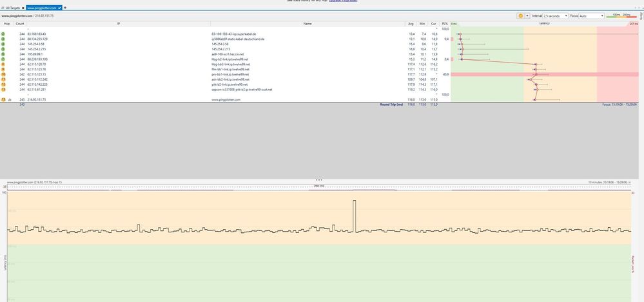Screen dimensions: 644x302
Task: Select the hop 13 circle icon
Action: pyautogui.click(x=3, y=89)
